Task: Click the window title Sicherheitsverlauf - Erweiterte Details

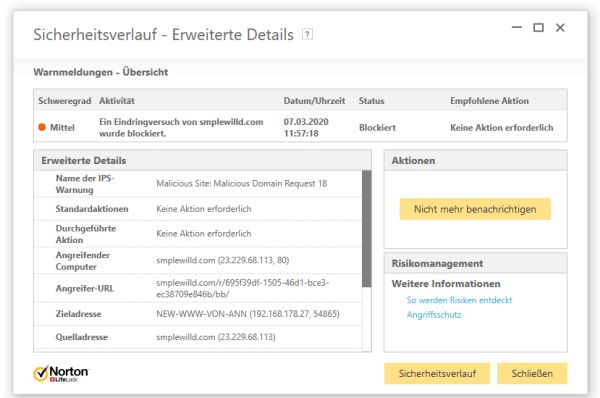Action: pyautogui.click(x=163, y=34)
